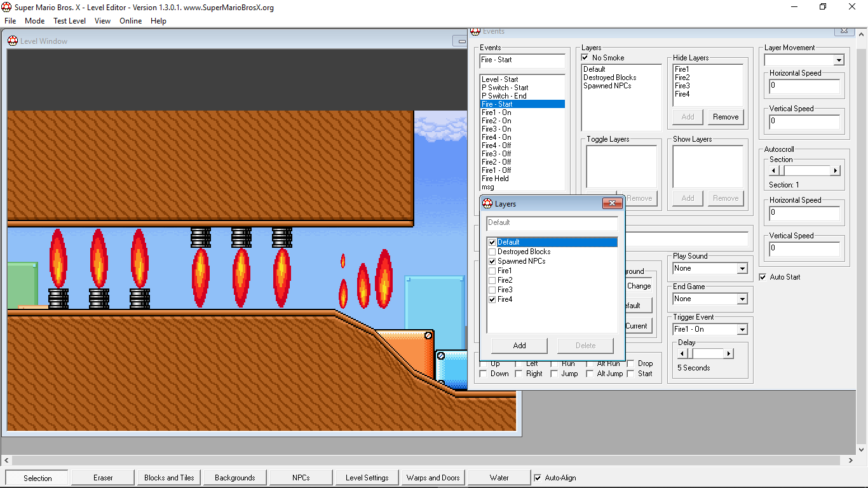Image resolution: width=868 pixels, height=488 pixels.
Task: Click Autoscroll Horizontal Speed field
Action: coord(804,213)
